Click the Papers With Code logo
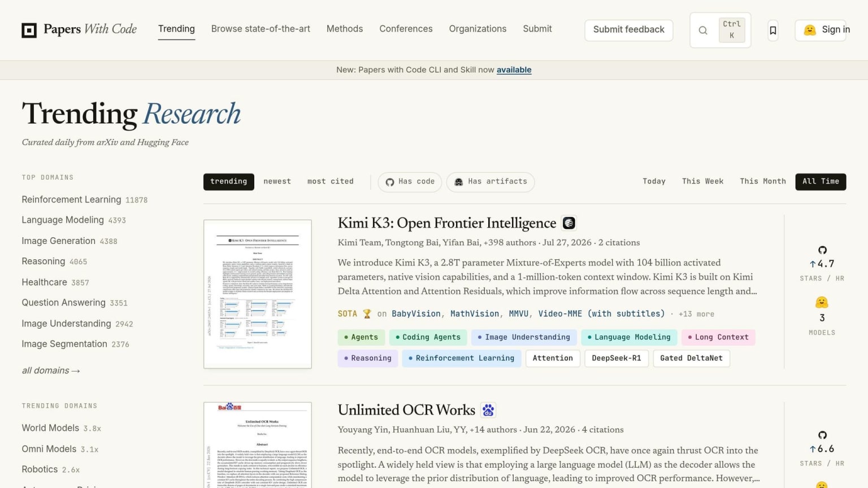Screen dimensions: 868x488 coord(79,29)
